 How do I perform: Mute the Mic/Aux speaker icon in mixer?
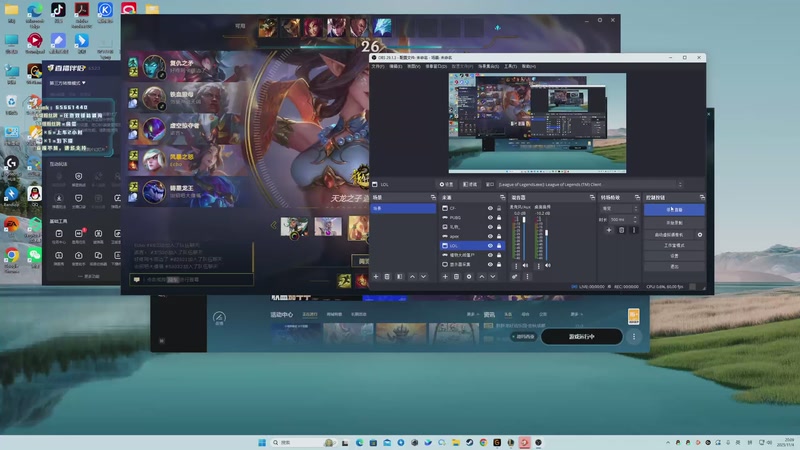526,265
